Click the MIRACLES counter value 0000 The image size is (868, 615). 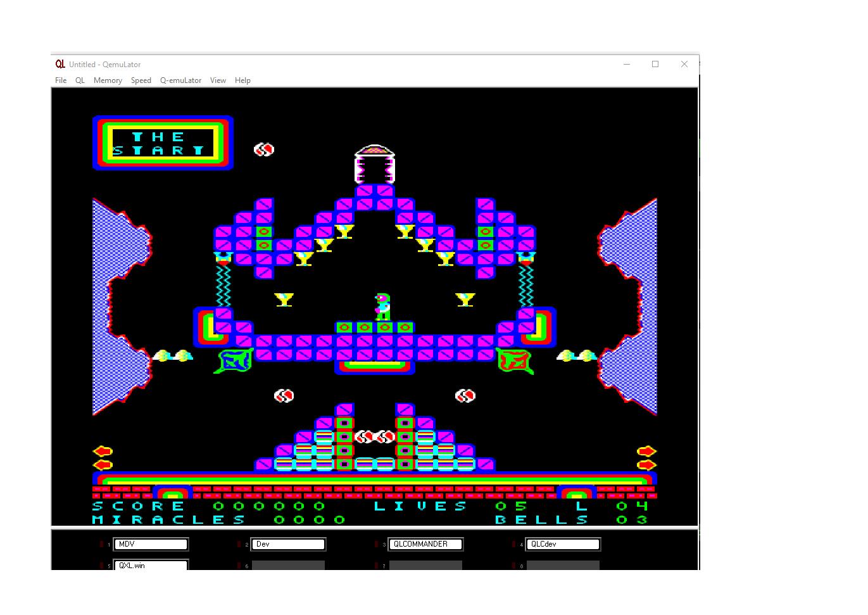tap(310, 520)
